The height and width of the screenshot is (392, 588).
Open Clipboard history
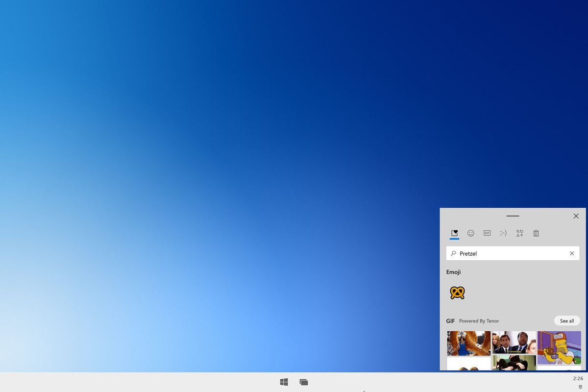click(536, 233)
